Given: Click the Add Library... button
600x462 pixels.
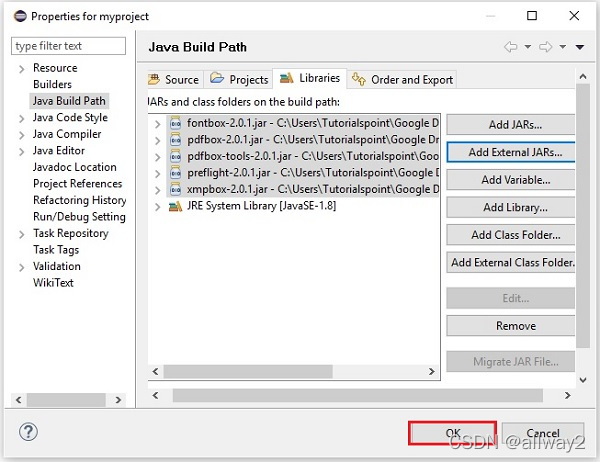Looking at the screenshot, I should pyautogui.click(x=511, y=207).
